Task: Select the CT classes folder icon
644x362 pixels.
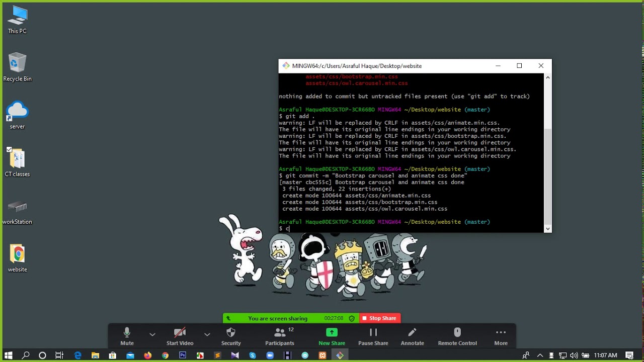Action: tap(17, 162)
